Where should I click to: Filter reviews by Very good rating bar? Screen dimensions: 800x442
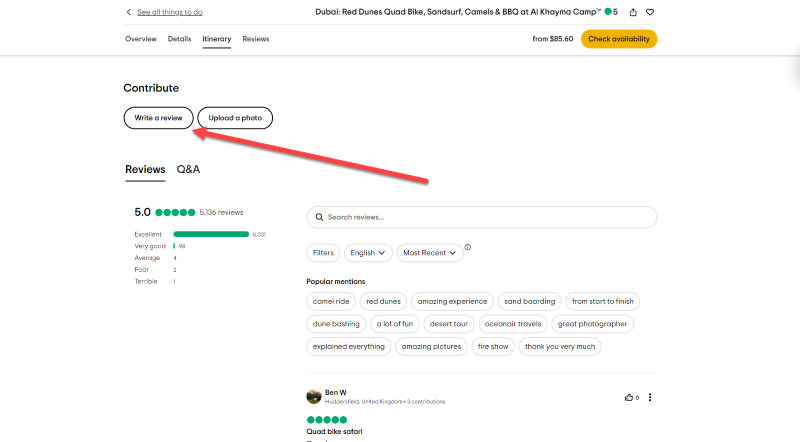tap(174, 246)
